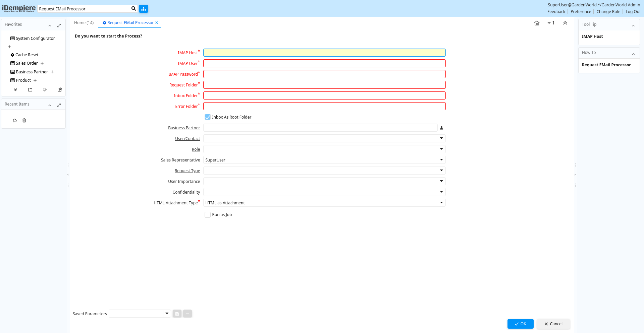Add new folder in Favorites

click(x=30, y=90)
